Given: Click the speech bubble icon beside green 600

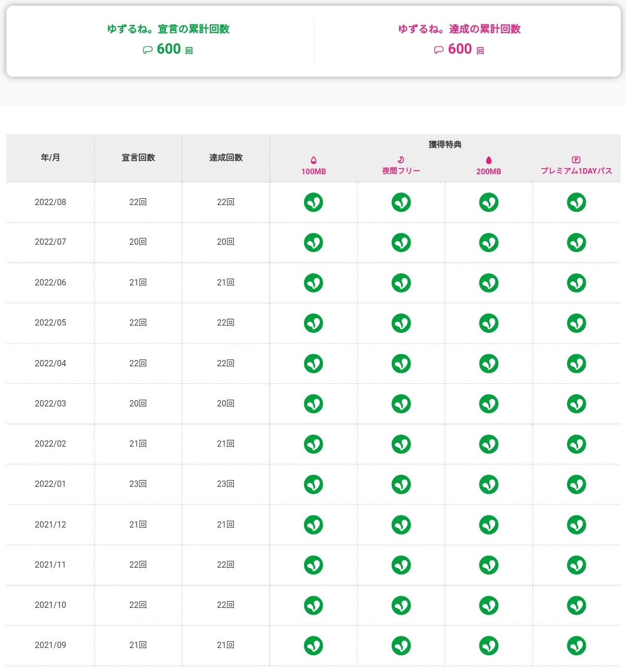Looking at the screenshot, I should tap(148, 50).
